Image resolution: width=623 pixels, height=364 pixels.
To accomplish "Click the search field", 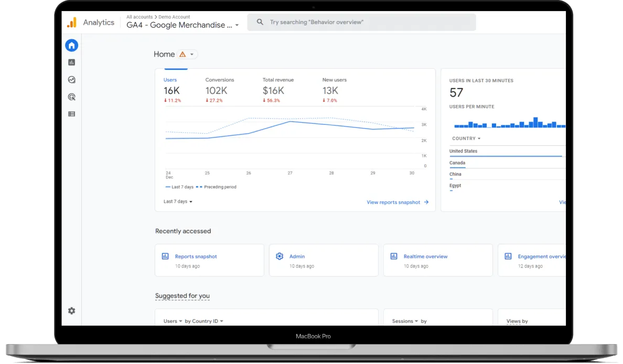I will (361, 22).
